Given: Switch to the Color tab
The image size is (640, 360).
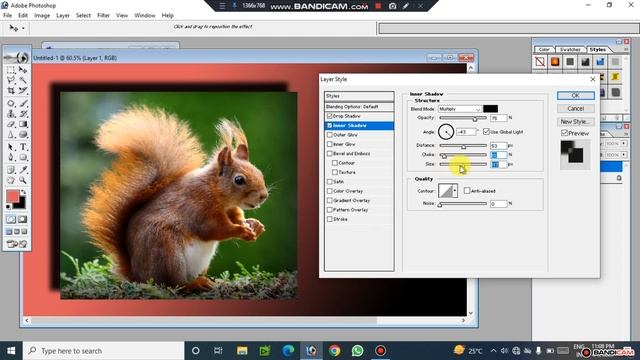Looking at the screenshot, I should 544,49.
